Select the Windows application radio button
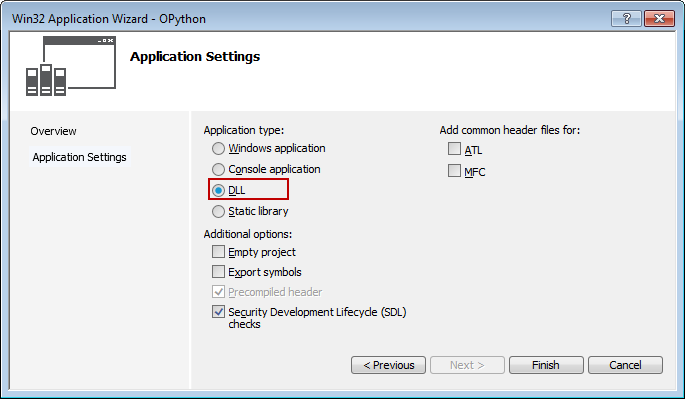The height and width of the screenshot is (399, 685). 218,149
